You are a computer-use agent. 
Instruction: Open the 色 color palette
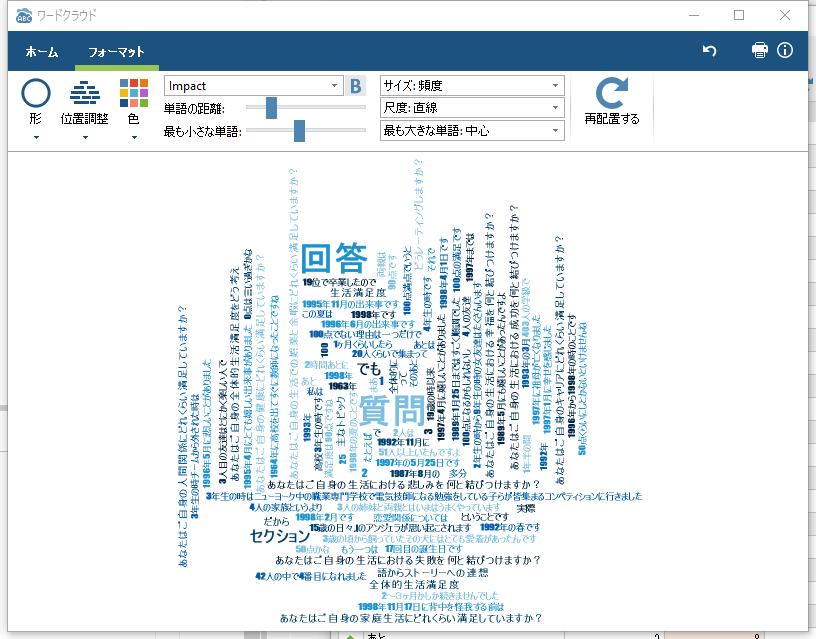click(x=133, y=104)
